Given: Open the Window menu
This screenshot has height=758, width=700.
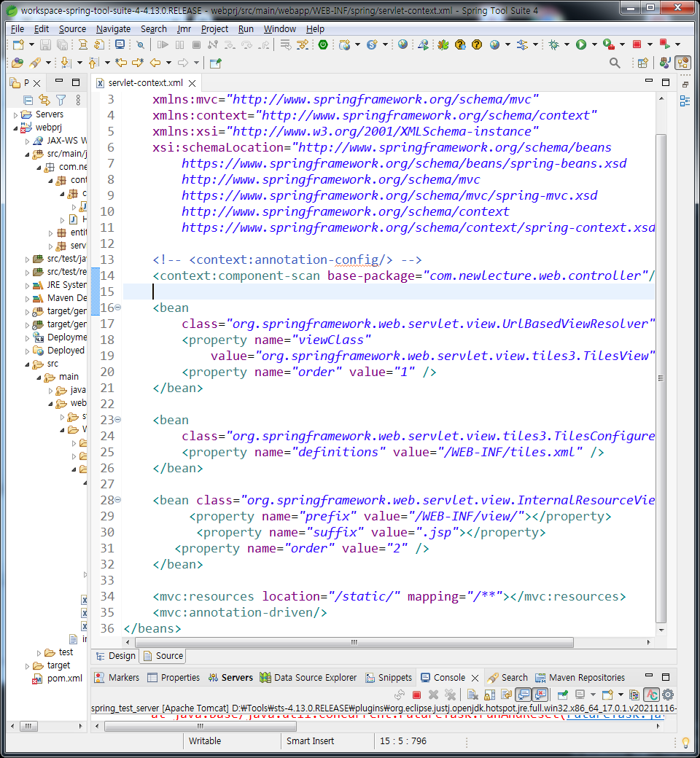Looking at the screenshot, I should tap(279, 29).
